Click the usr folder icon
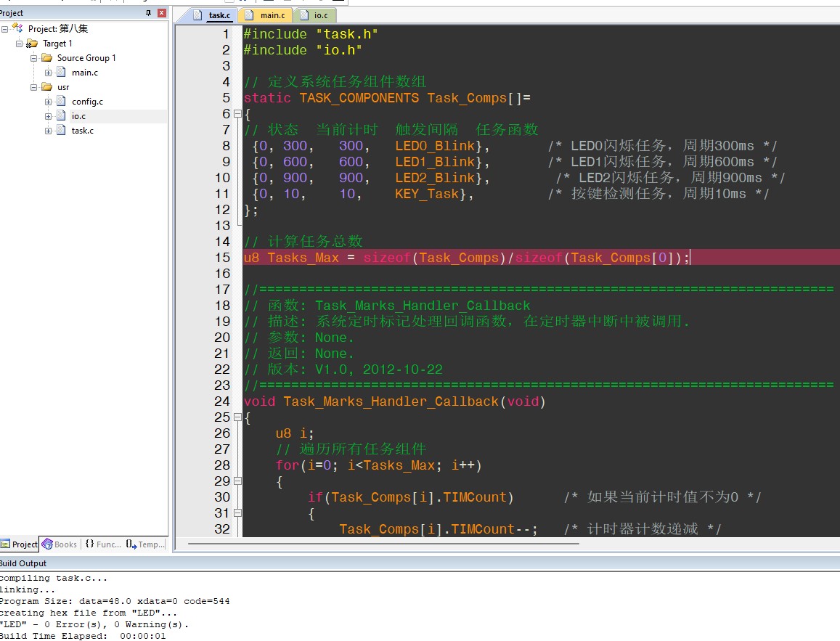Viewport: 840px width, 641px height. (46, 87)
